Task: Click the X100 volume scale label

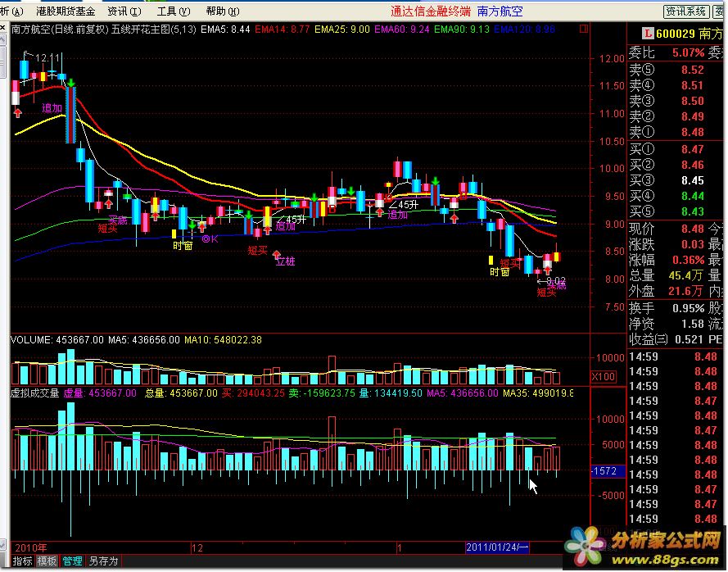Action: pyautogui.click(x=603, y=377)
